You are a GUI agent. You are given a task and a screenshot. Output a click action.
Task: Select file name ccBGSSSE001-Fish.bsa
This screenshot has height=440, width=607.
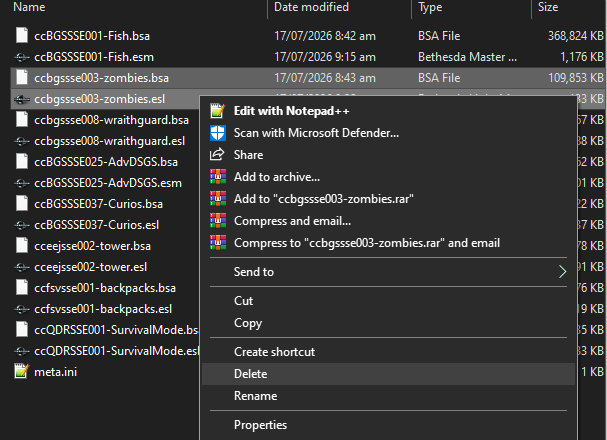[x=92, y=36]
